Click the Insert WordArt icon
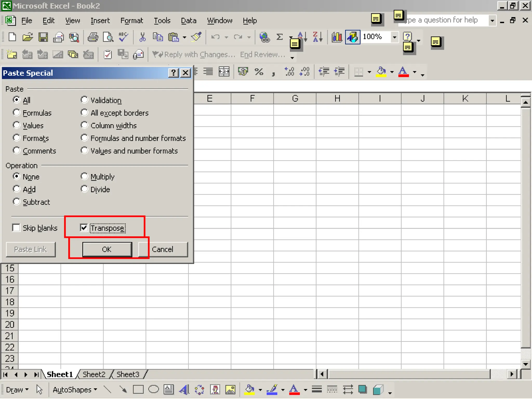Viewport: 532px width, 399px height. 184,389
